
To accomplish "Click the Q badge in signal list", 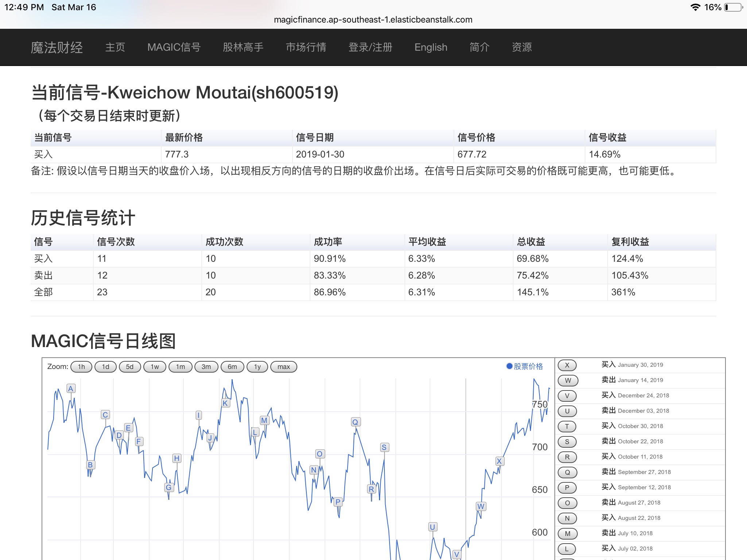I will click(568, 472).
